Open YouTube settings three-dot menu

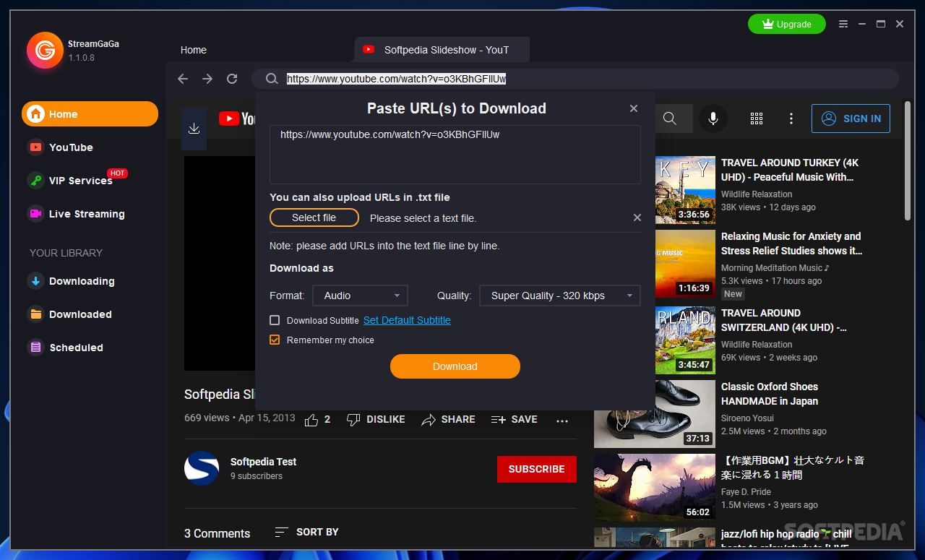[x=791, y=119]
